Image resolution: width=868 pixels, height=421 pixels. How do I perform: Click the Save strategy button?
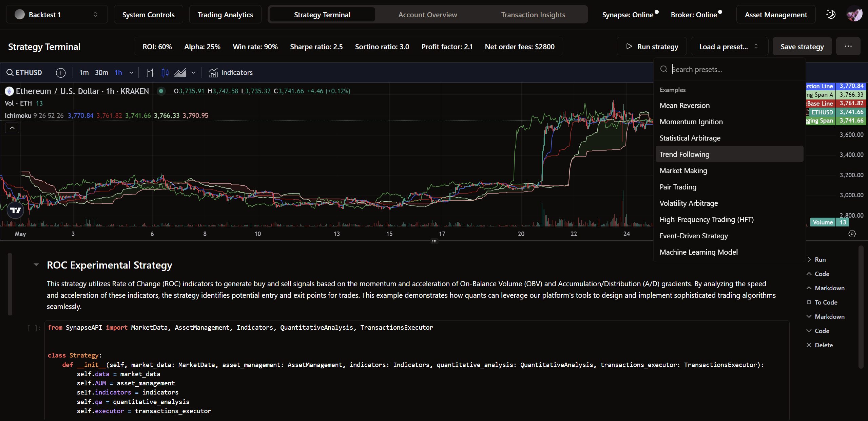click(802, 47)
